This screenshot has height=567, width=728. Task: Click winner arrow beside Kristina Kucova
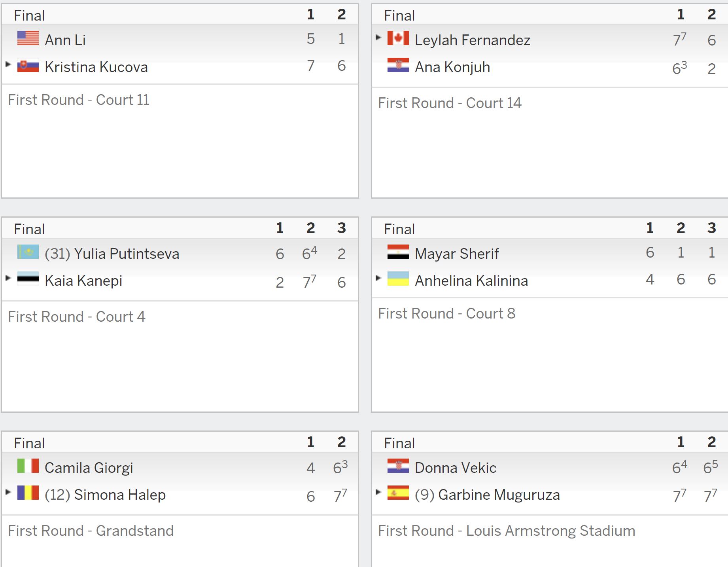click(x=8, y=64)
